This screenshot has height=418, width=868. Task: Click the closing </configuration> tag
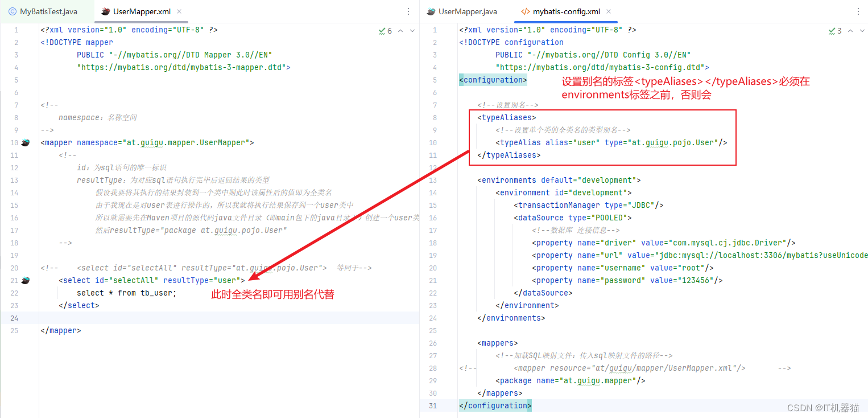click(x=495, y=405)
